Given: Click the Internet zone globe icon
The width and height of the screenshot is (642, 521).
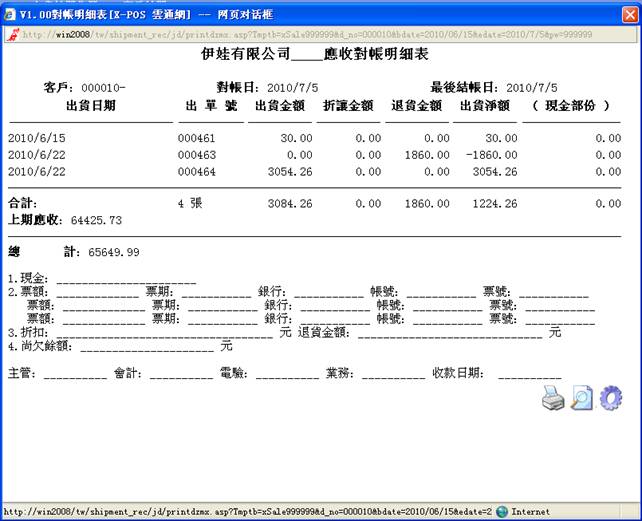Looking at the screenshot, I should tap(502, 511).
